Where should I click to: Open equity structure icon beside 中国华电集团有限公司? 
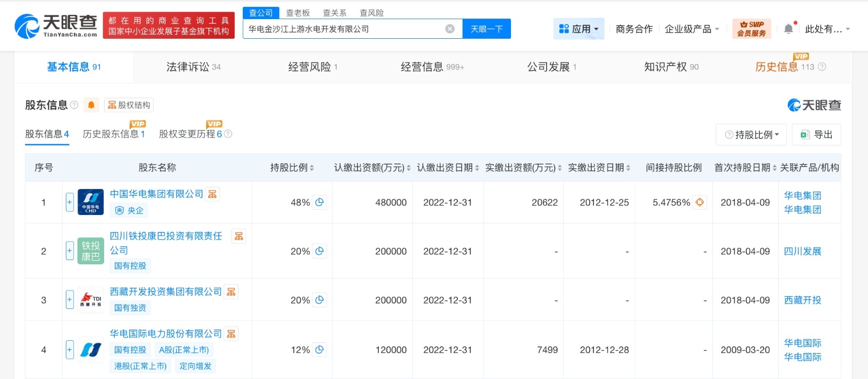(x=212, y=194)
